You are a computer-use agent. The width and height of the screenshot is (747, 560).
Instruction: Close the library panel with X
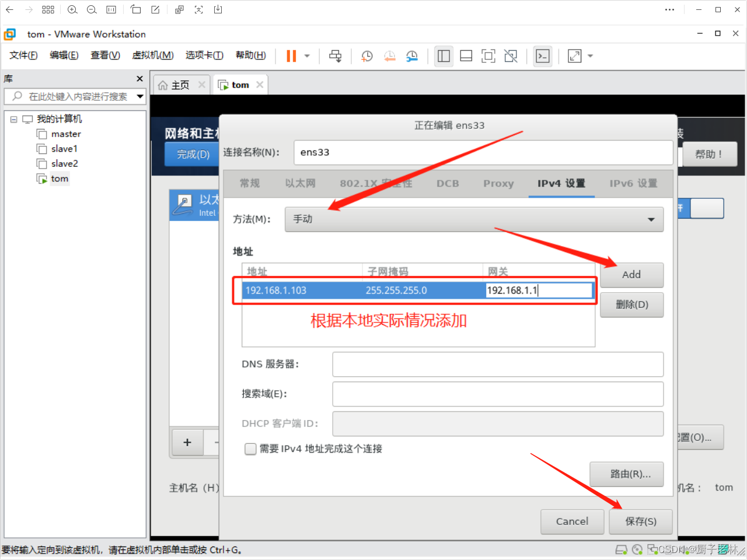click(x=139, y=79)
